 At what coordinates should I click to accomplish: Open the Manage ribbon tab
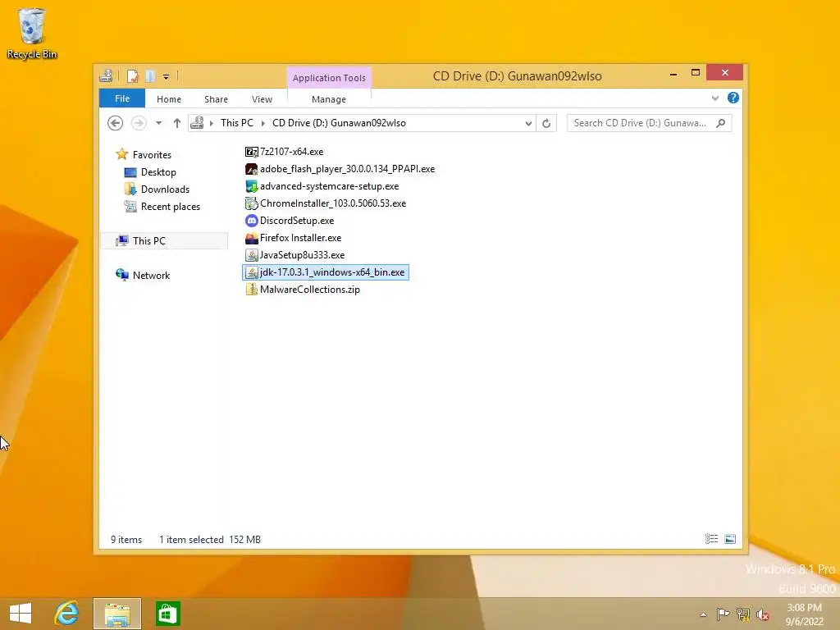point(329,99)
